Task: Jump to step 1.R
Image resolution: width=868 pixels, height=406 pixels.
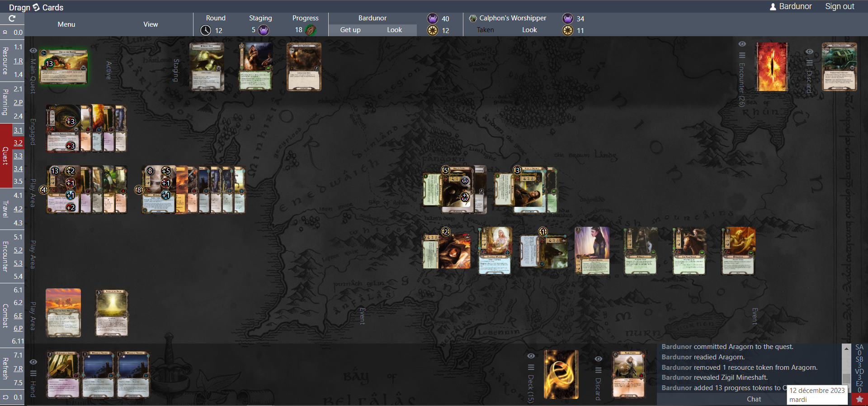Action: tap(18, 61)
